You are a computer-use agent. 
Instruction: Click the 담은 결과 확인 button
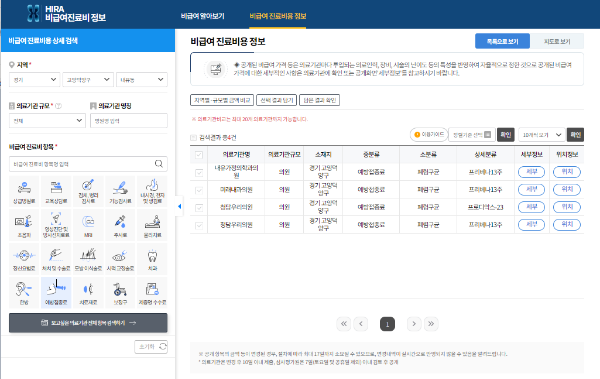(x=320, y=100)
